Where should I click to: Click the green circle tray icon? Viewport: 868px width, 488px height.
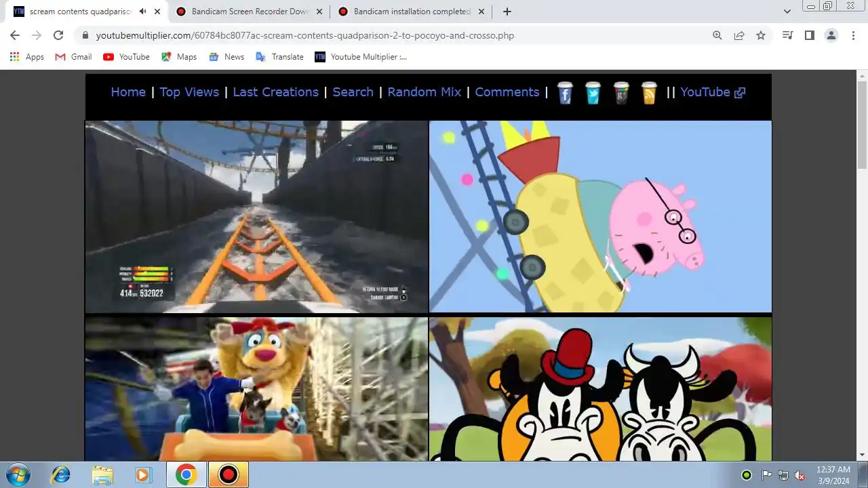click(x=747, y=475)
